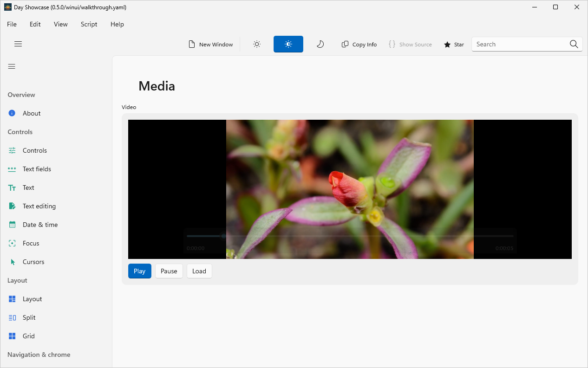Click the toolbar hamburger menu icon
The image size is (588, 368).
(x=18, y=44)
